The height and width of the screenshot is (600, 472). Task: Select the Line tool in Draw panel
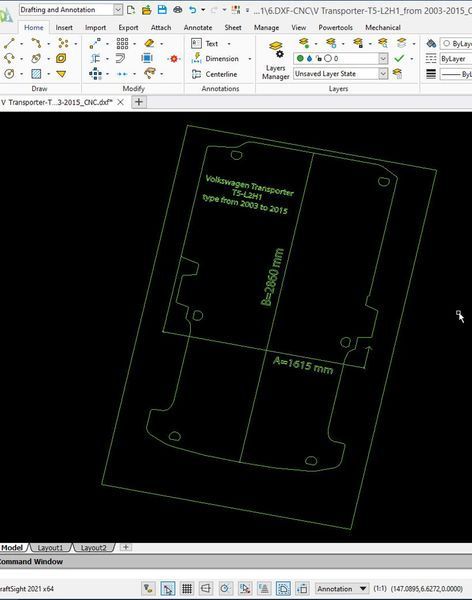9,43
